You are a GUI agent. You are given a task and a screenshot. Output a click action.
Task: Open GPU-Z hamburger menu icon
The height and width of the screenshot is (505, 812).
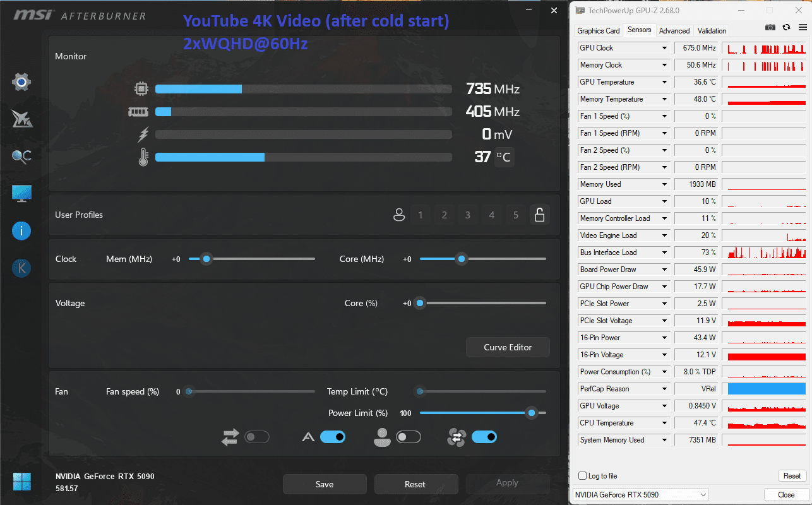(803, 28)
